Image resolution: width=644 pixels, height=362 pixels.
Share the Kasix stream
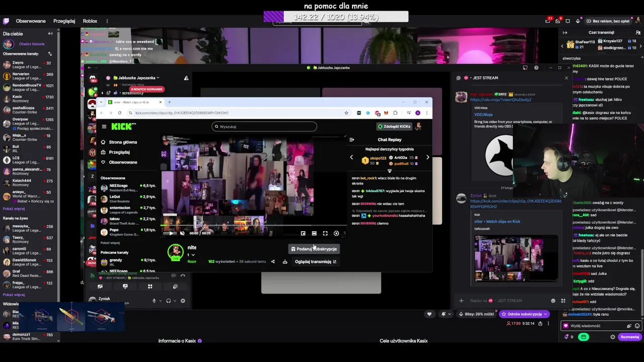click(540, 324)
